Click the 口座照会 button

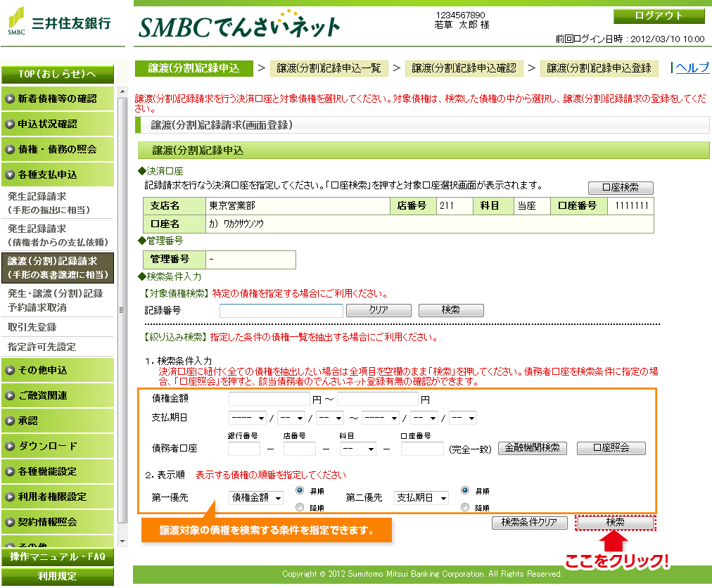coord(611,448)
